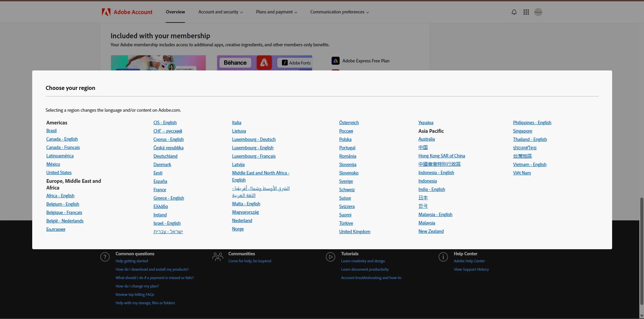Select Singapore region
Screen dimensions: 644x319
(x=523, y=131)
